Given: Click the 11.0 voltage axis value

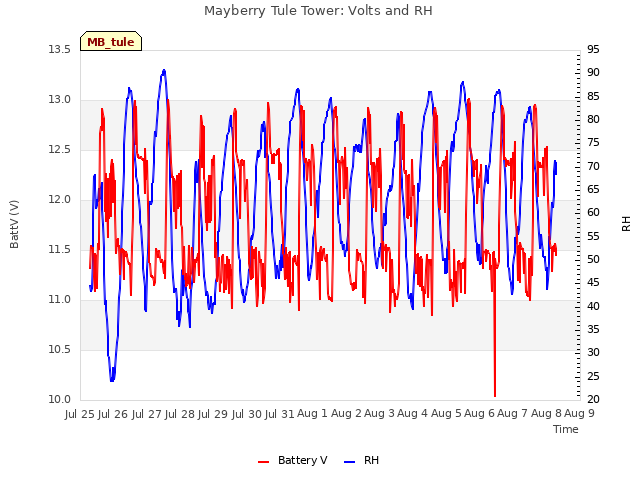Looking at the screenshot, I should [x=60, y=300].
